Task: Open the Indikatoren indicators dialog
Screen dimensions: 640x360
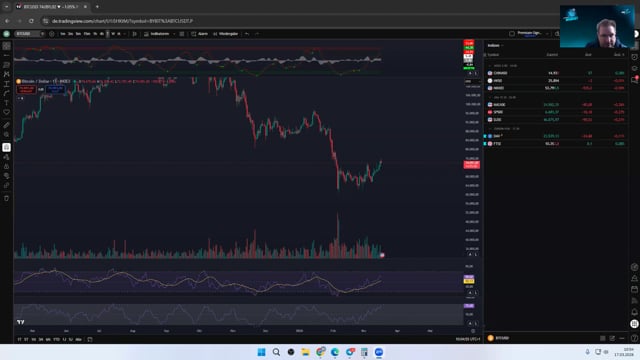Action: [x=156, y=34]
